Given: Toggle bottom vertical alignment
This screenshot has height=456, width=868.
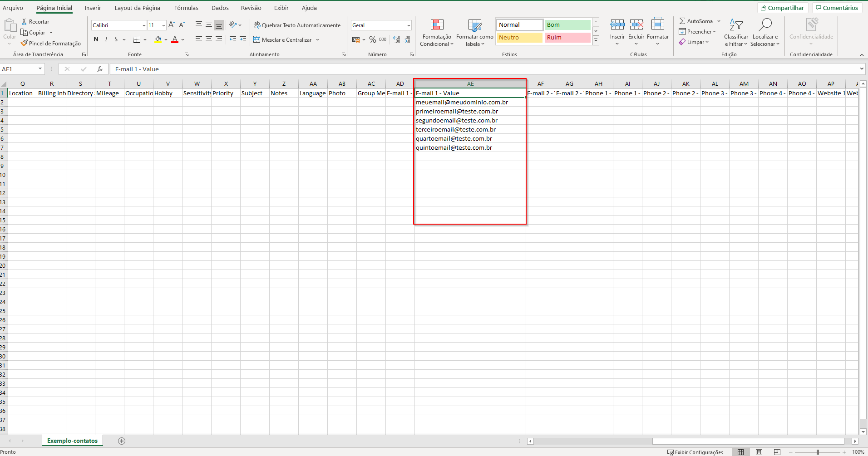Looking at the screenshot, I should pyautogui.click(x=219, y=25).
